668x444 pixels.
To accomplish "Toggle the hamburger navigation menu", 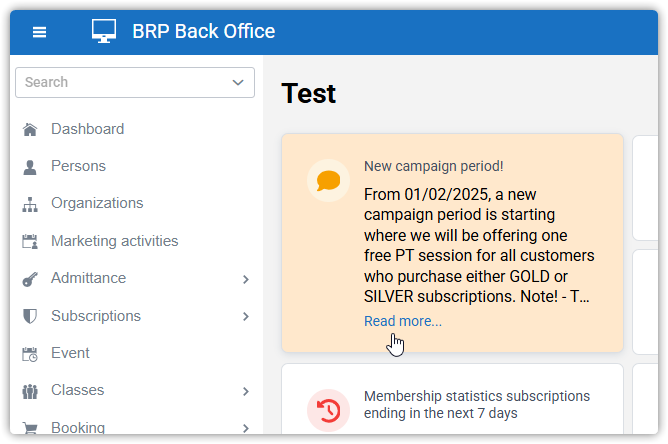I will pos(40,32).
